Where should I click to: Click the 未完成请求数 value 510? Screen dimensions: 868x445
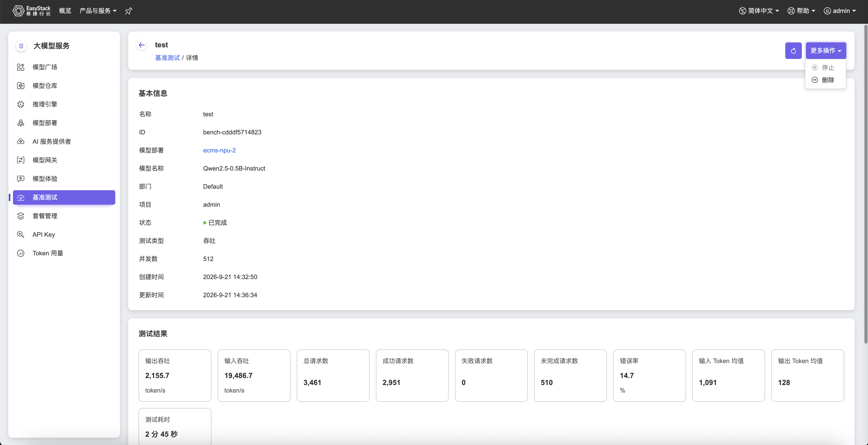(x=546, y=383)
